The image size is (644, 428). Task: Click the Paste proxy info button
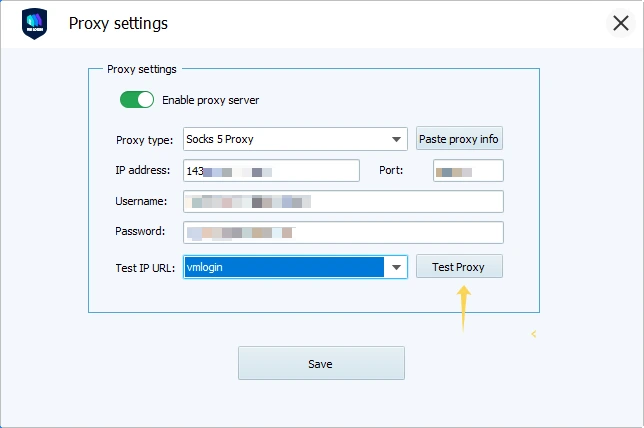pyautogui.click(x=459, y=139)
